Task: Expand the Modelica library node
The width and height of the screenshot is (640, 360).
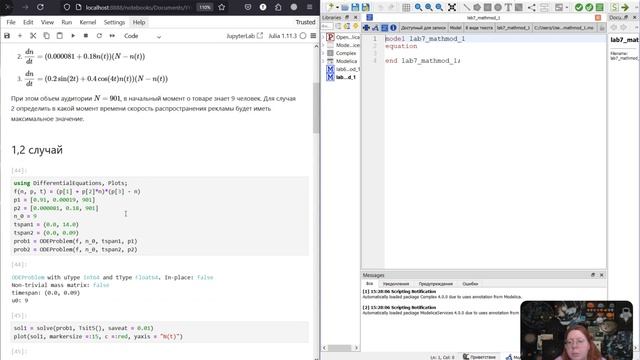Action: click(323, 61)
